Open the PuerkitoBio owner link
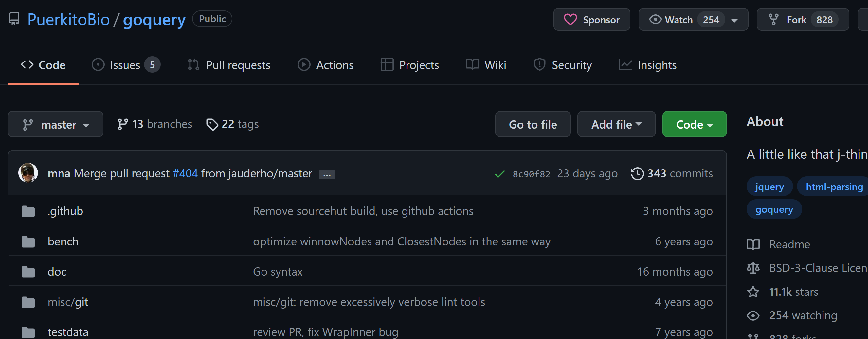The height and width of the screenshot is (339, 868). (x=68, y=20)
